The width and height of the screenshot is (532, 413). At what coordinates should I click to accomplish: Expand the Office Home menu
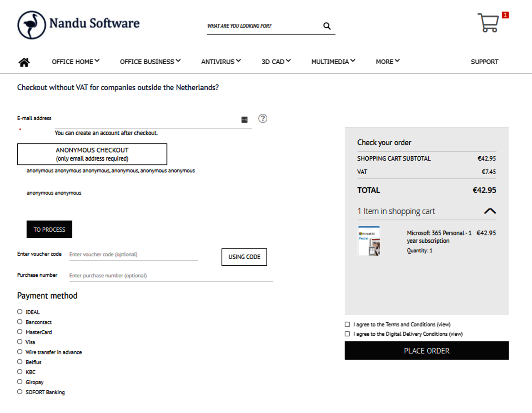pos(75,62)
